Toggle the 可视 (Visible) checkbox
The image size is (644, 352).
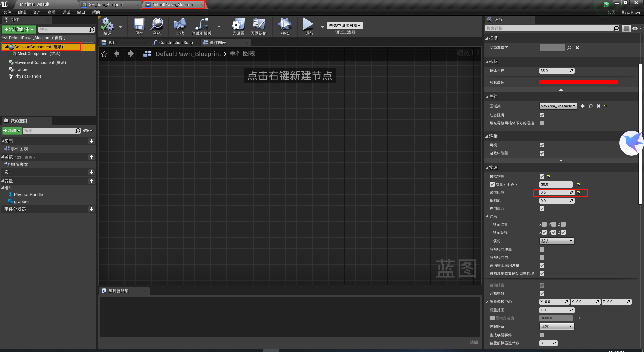click(542, 145)
